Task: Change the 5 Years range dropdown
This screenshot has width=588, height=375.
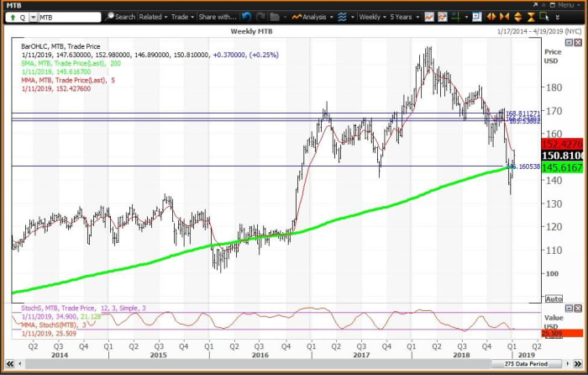Action: (x=403, y=16)
